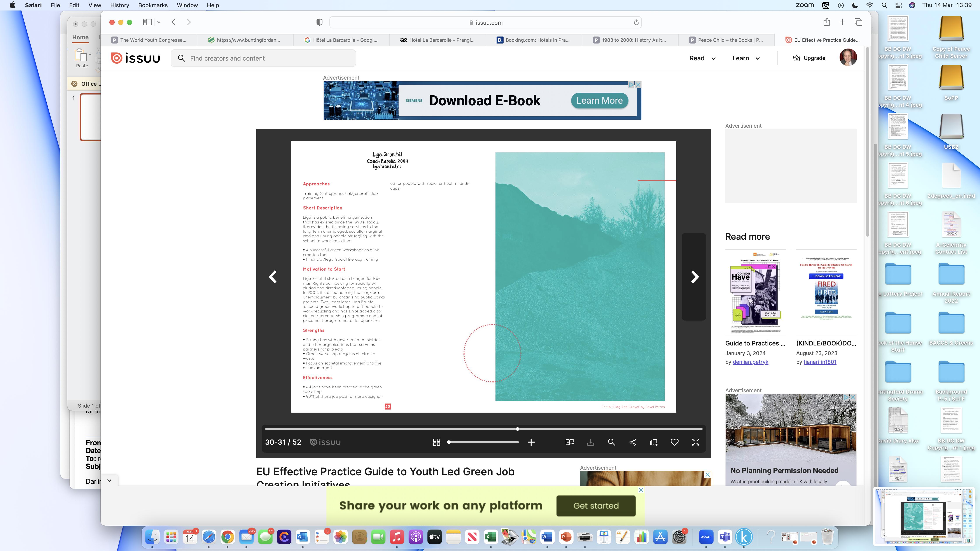Toggle Safari sidebar button
Image resolution: width=980 pixels, height=551 pixels.
point(147,22)
